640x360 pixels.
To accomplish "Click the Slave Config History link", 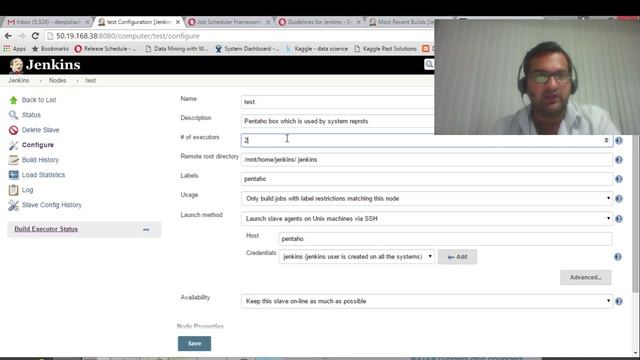I will click(52, 205).
